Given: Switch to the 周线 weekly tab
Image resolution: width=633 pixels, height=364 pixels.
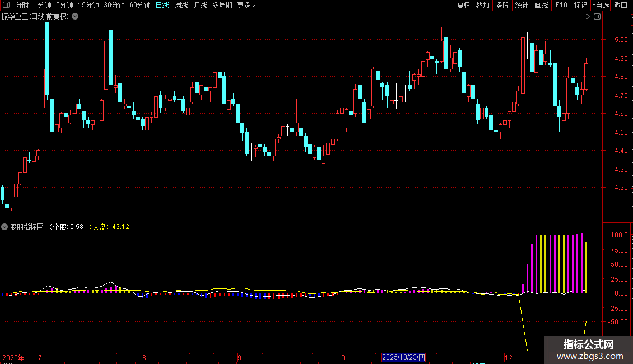Looking at the screenshot, I should pos(181,5).
